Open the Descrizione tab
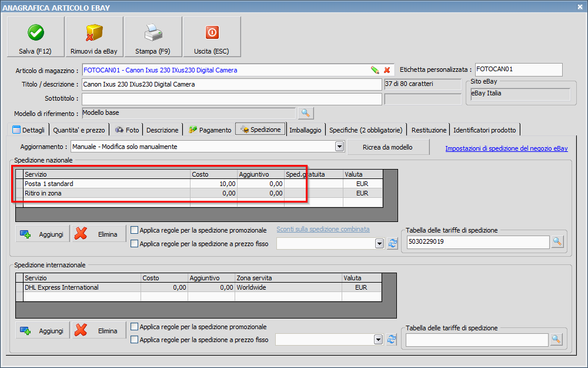Viewport: 588px width, 368px height. [162, 130]
